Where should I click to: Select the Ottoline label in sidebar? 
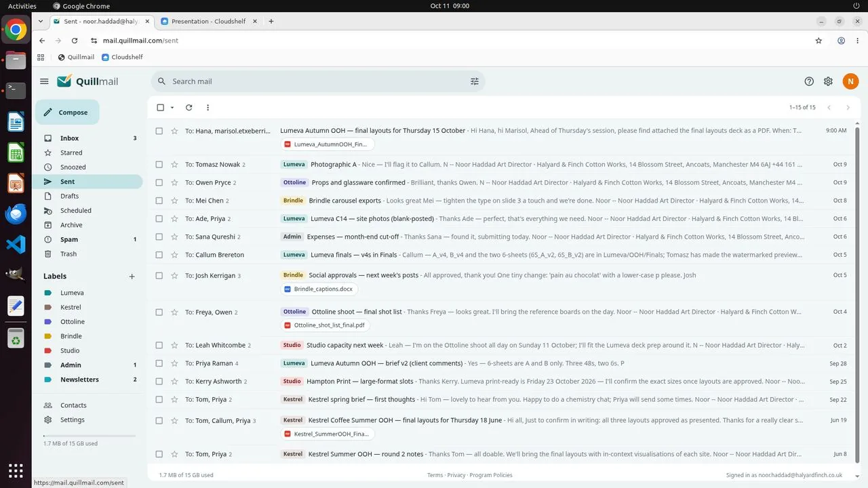[x=89, y=322]
